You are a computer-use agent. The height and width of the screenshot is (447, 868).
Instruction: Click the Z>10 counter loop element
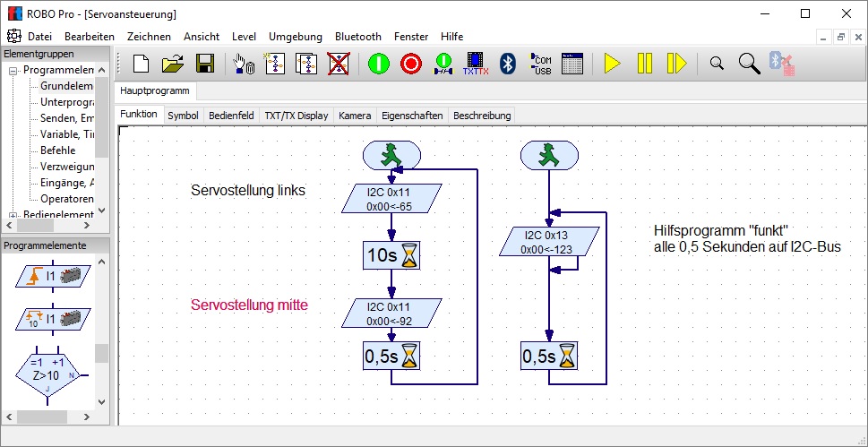tap(47, 369)
